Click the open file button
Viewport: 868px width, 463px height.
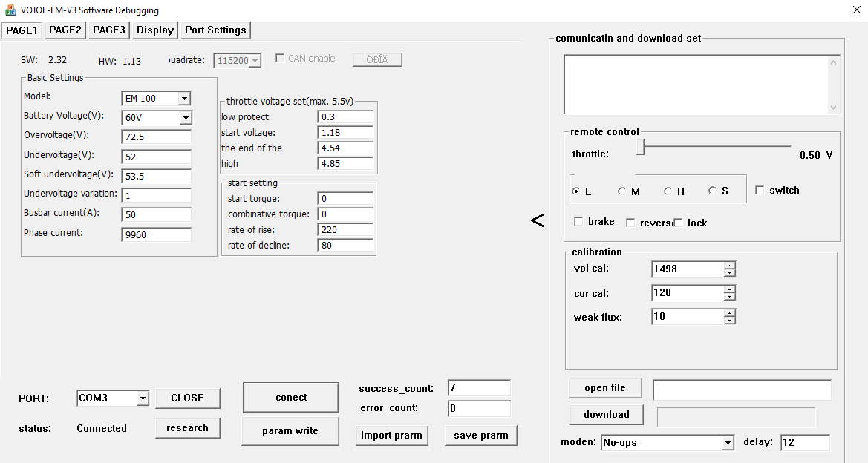click(604, 388)
